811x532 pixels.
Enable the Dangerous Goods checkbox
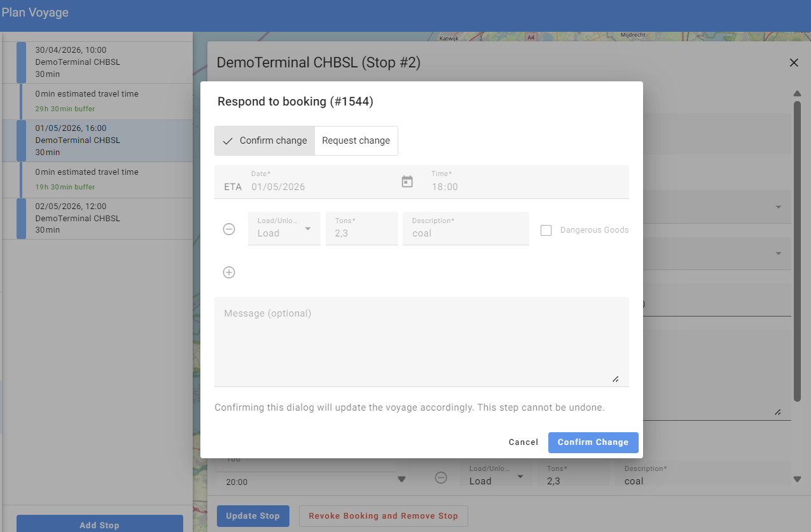tap(546, 230)
